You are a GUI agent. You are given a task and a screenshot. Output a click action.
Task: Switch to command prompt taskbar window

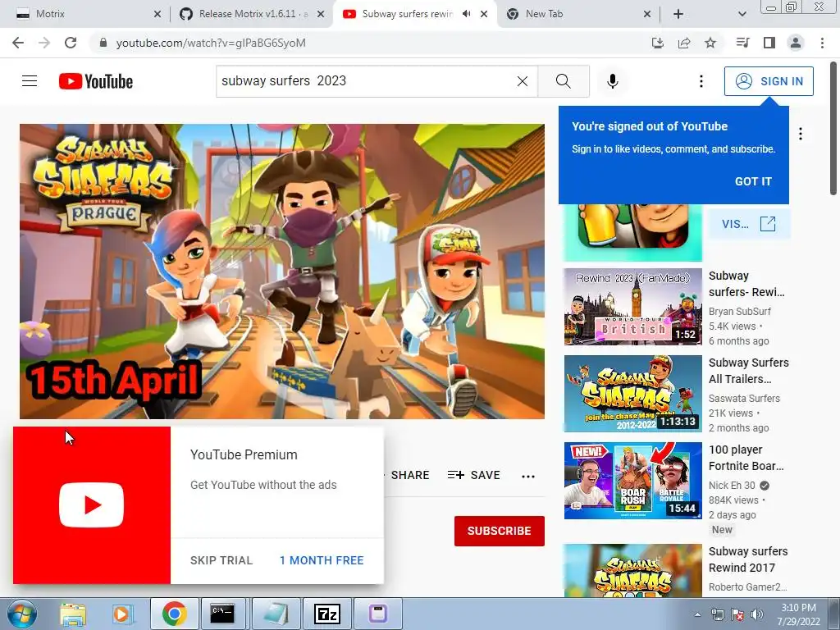[x=222, y=614]
